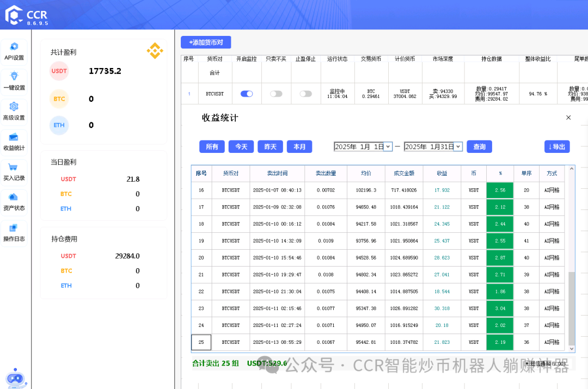The width and height of the screenshot is (588, 389).
Task: Click the stats table scrollbar down arrow
Action: 572,349
